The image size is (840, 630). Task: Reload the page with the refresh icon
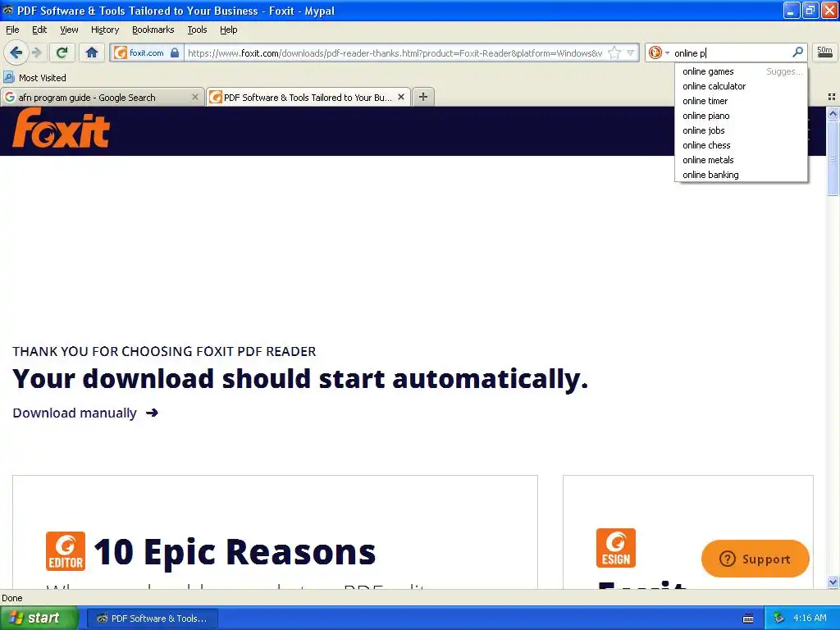pos(62,52)
